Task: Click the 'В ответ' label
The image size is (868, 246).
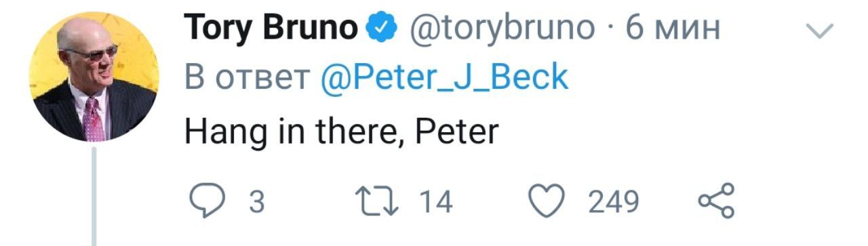Action: pos(246,79)
